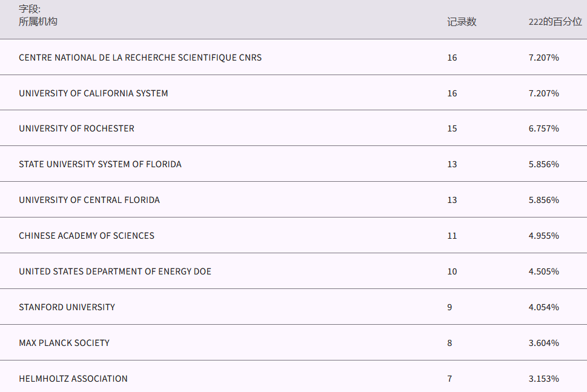Click the 记录数 column header
The width and height of the screenshot is (587, 392).
(x=462, y=22)
